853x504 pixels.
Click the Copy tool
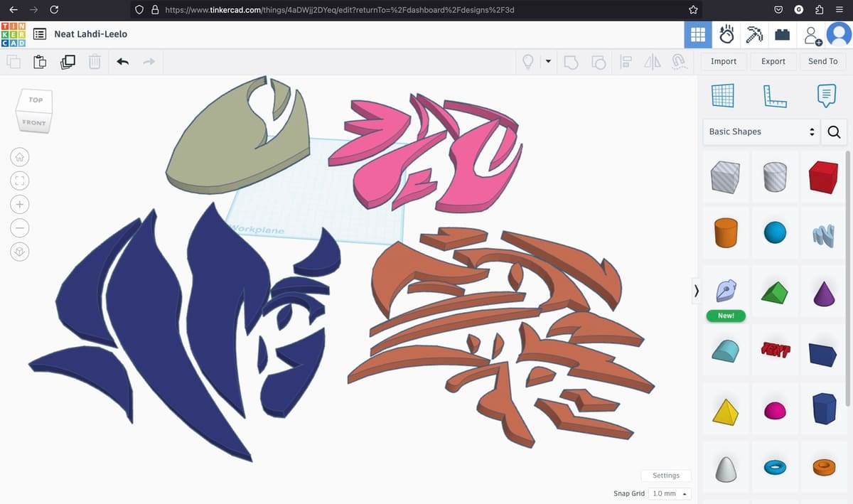[x=14, y=62]
